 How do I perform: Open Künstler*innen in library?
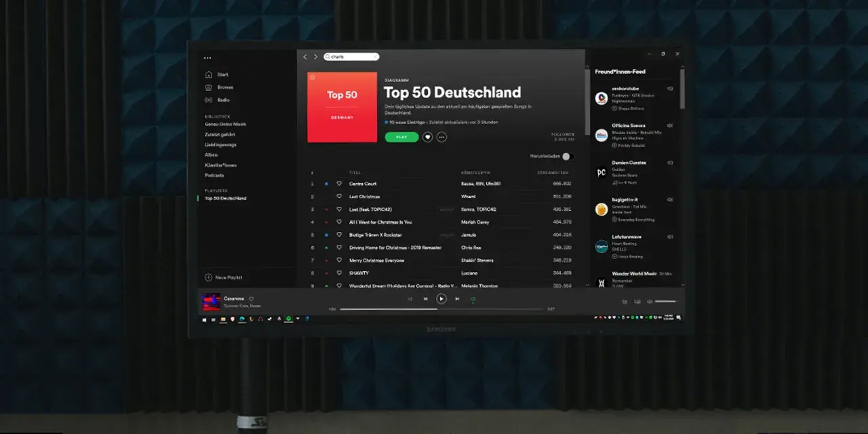point(220,165)
